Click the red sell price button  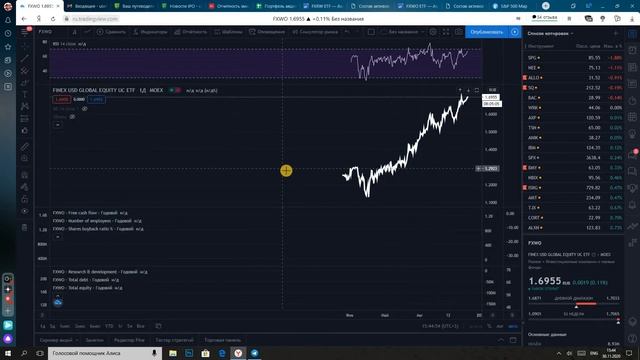62,100
